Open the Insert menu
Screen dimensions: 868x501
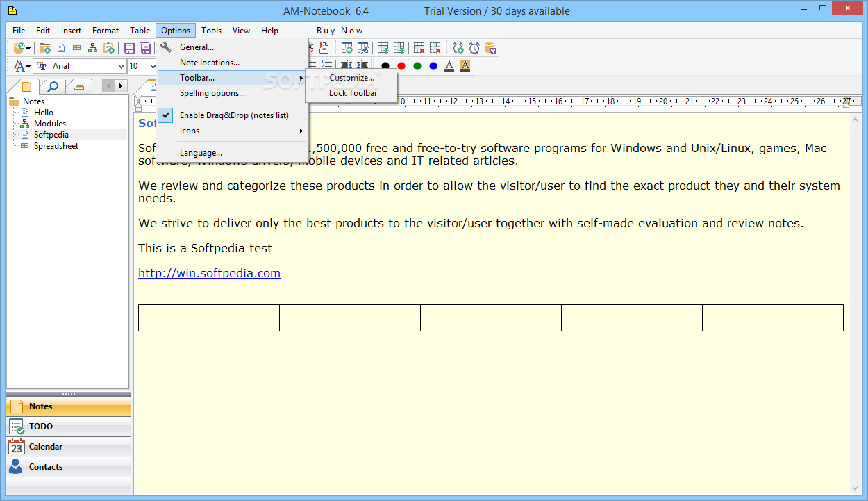coord(71,31)
